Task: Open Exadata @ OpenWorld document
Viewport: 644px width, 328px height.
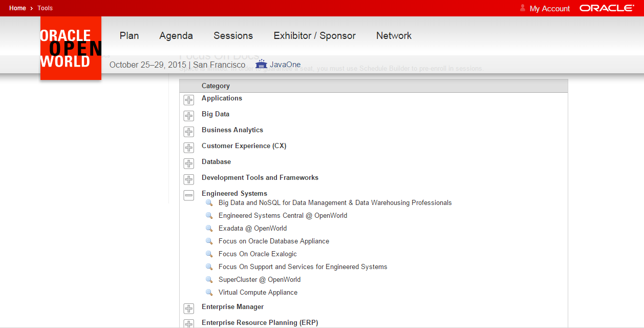Action: click(x=252, y=229)
